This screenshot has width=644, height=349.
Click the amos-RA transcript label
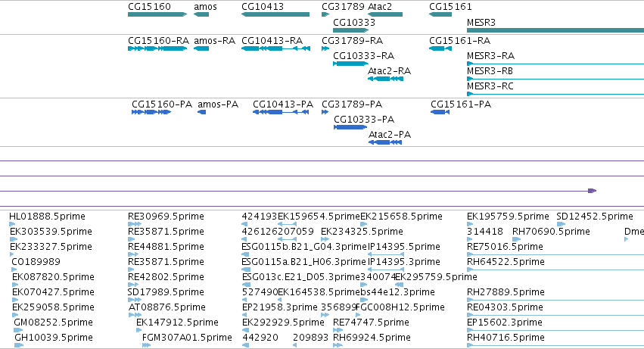[x=214, y=41]
